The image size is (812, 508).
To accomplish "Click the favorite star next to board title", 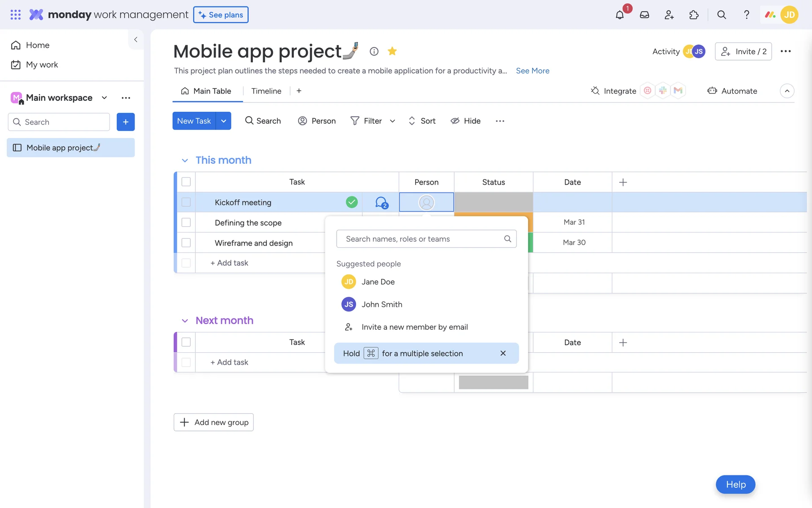I will click(x=392, y=51).
